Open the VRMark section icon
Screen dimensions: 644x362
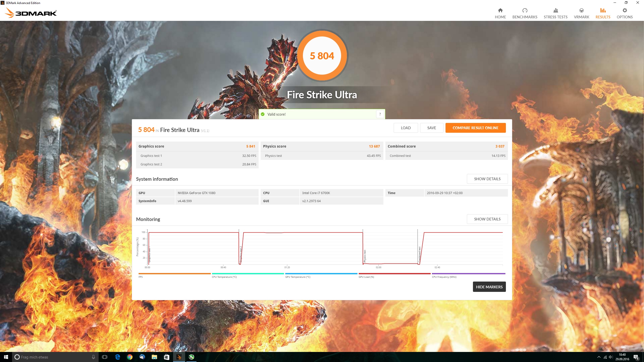[581, 11]
